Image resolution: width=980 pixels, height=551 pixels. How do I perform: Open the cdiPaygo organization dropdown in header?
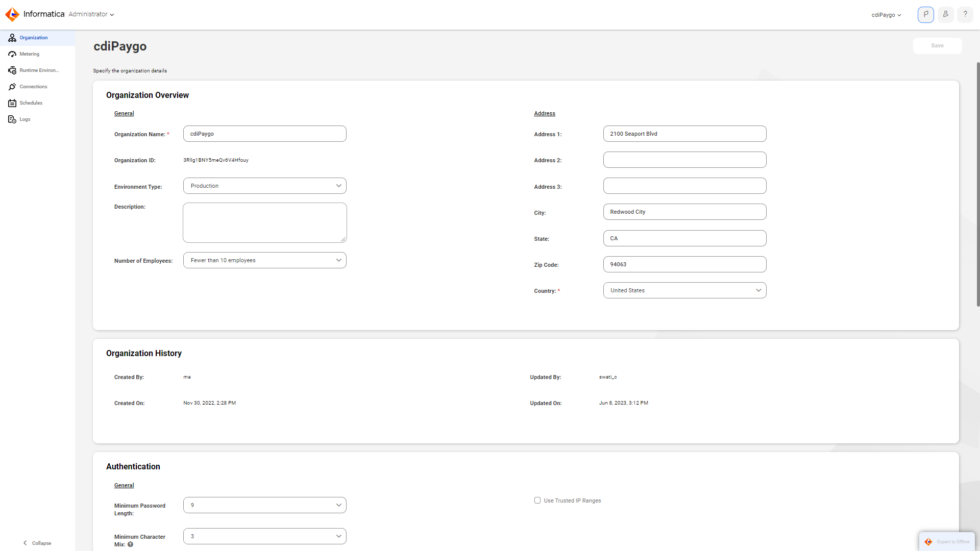pos(887,15)
